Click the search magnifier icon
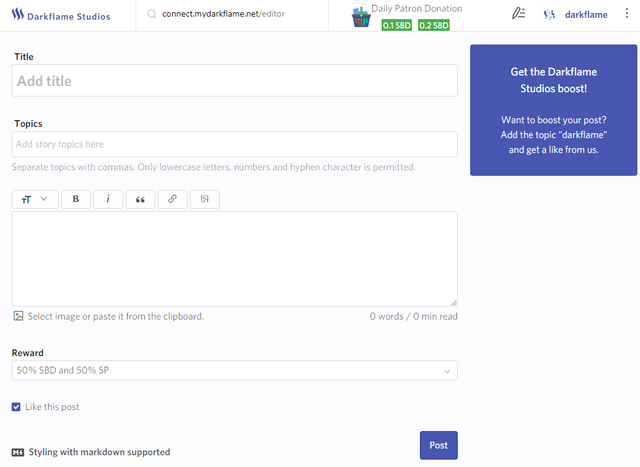The height and width of the screenshot is (467, 640). tap(151, 15)
